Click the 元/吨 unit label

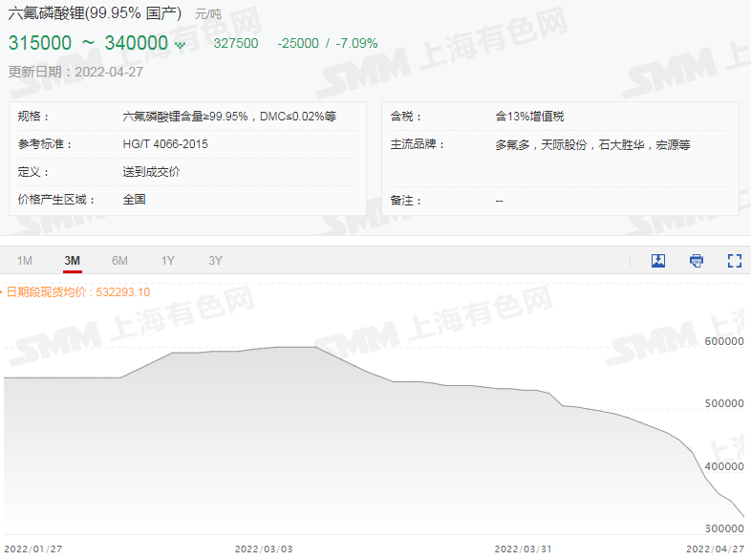(208, 14)
